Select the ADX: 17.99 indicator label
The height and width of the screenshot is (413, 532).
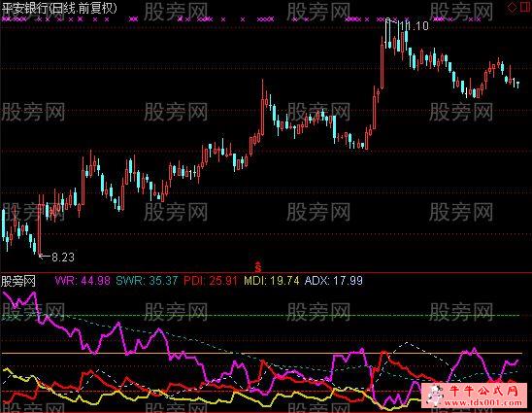coord(334,281)
